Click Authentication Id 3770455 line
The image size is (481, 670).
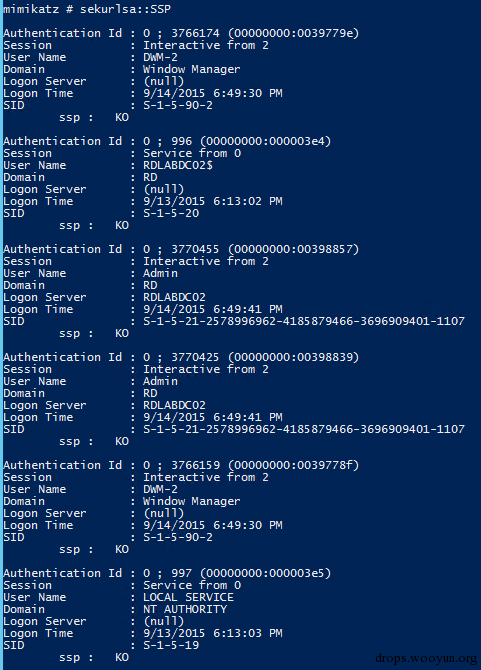tap(181, 250)
